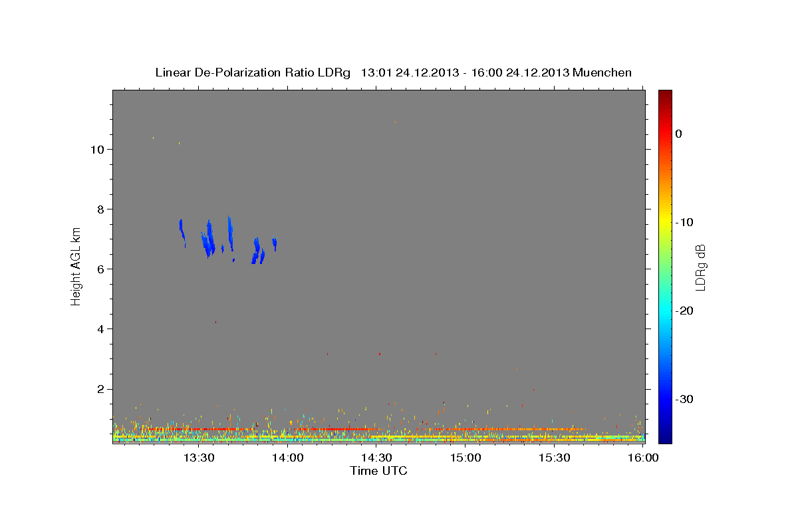Click the 'LDRg dB' colorbar label

click(x=700, y=267)
